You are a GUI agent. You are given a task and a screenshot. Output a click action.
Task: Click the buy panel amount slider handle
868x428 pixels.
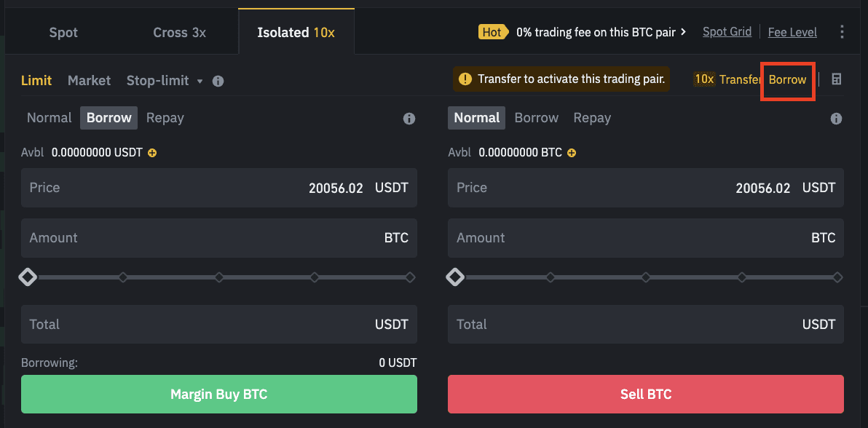pyautogui.click(x=28, y=277)
